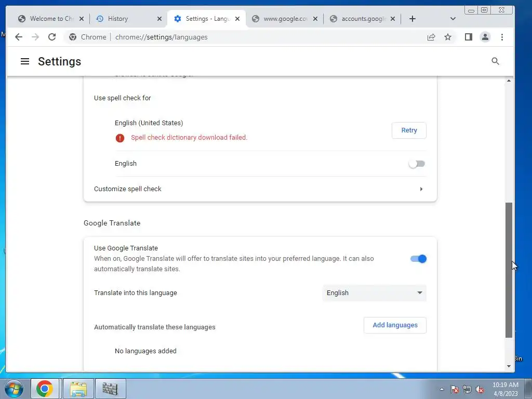Close the www.google.com tab
The image size is (532, 399).
coord(315,19)
